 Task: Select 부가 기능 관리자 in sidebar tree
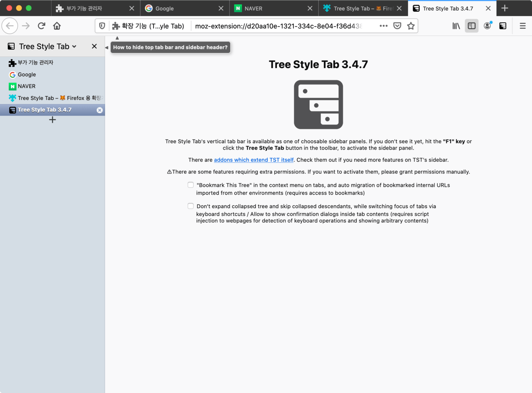[52, 63]
